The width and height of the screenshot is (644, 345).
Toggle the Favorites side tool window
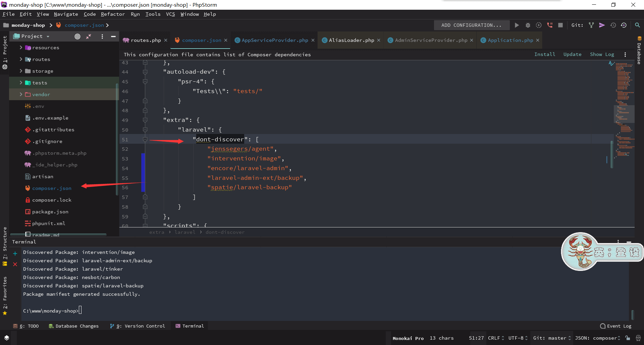[x=5, y=296]
